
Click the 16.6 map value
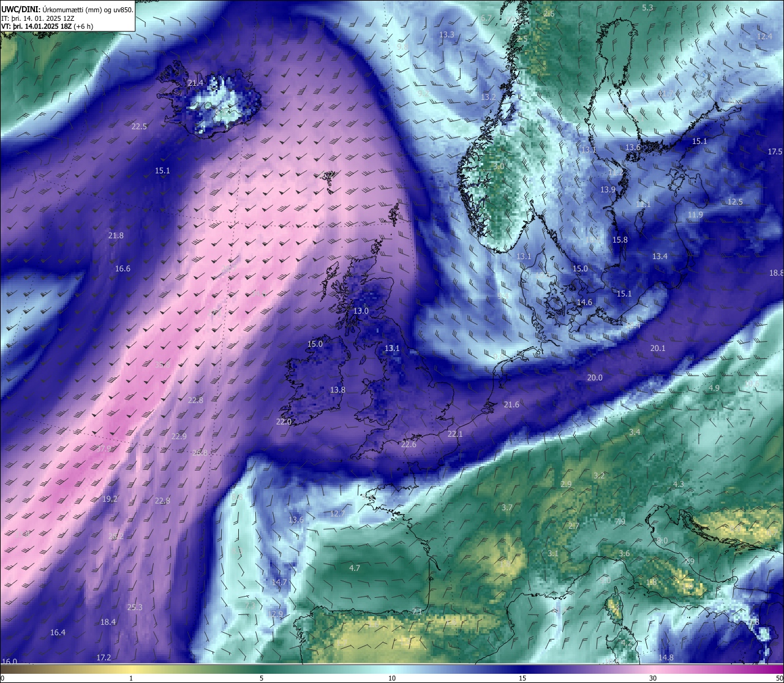coord(123,268)
